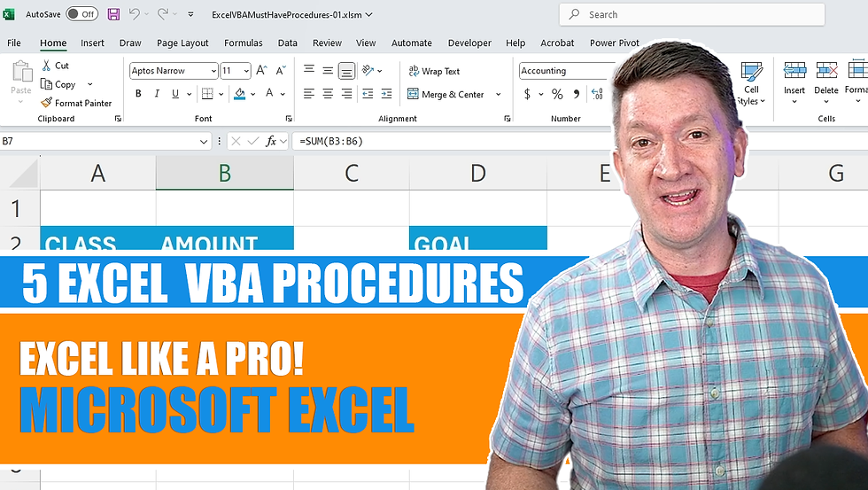
Task: Click the Undo arrow
Action: 134,14
